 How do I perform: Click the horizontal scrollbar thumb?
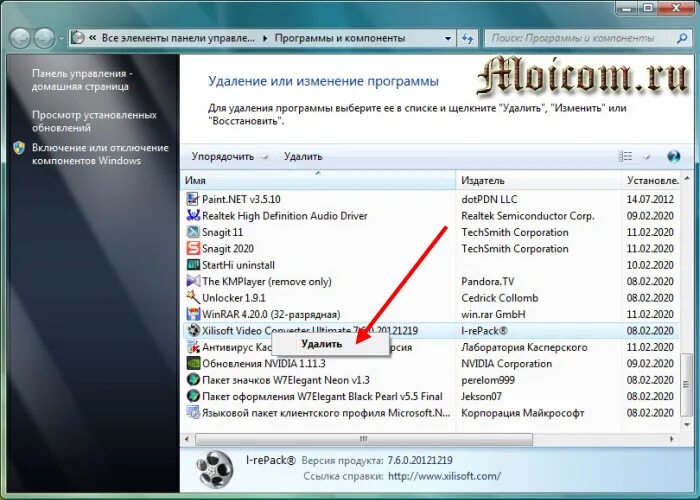pos(364,439)
